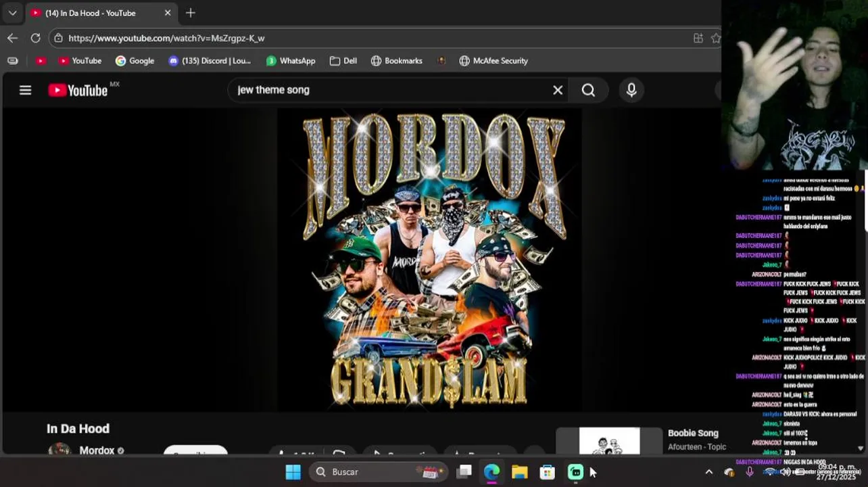Open a new browser tab
868x487 pixels.
coord(191,13)
